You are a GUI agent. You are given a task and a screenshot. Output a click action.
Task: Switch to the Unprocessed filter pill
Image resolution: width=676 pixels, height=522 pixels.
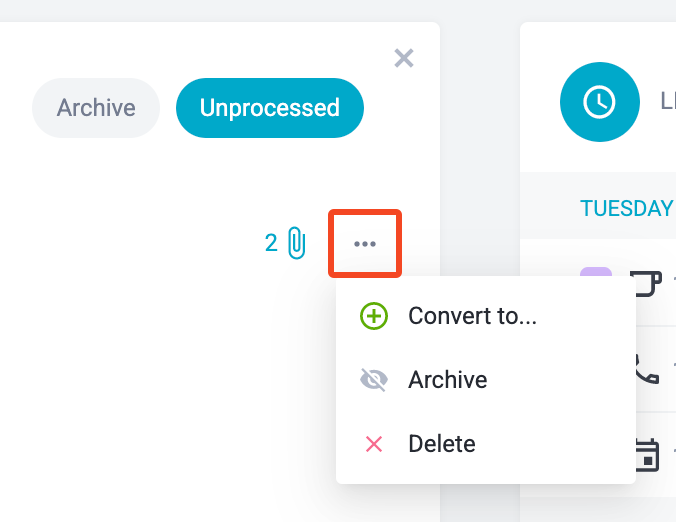point(270,108)
